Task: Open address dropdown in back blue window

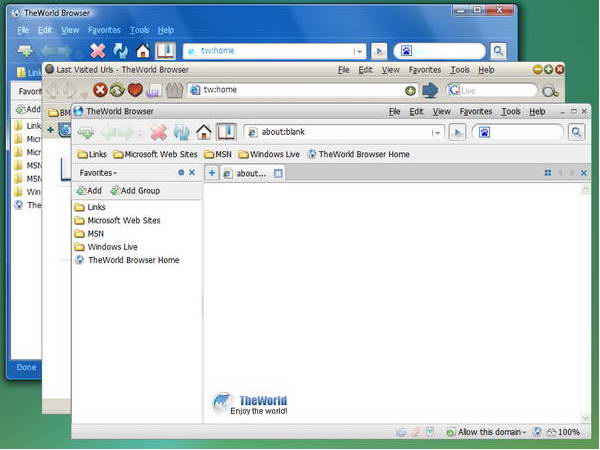Action: (358, 51)
